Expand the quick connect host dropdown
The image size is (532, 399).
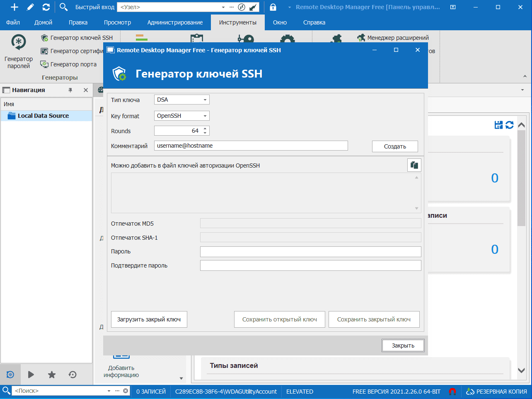tap(223, 7)
